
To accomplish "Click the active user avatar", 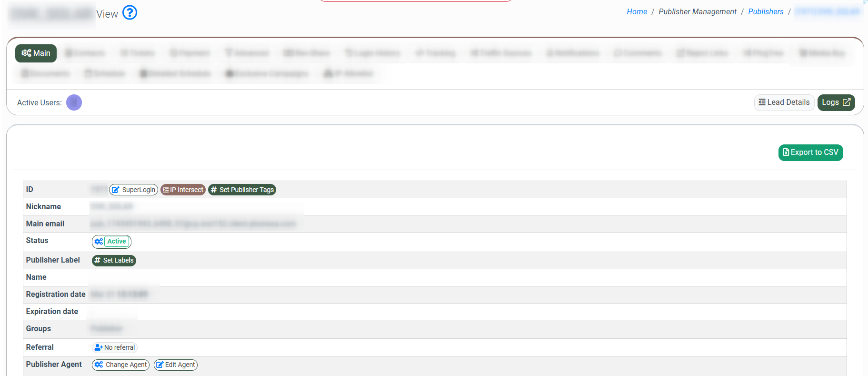I will (74, 102).
